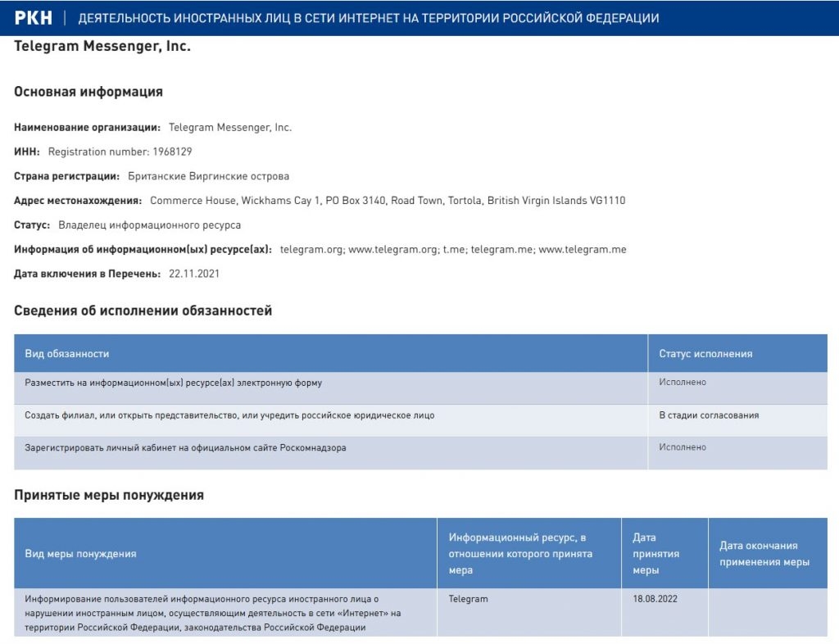Click row 'Создать филиал, или открыть представительство'
The image size is (839, 644).
click(331, 420)
